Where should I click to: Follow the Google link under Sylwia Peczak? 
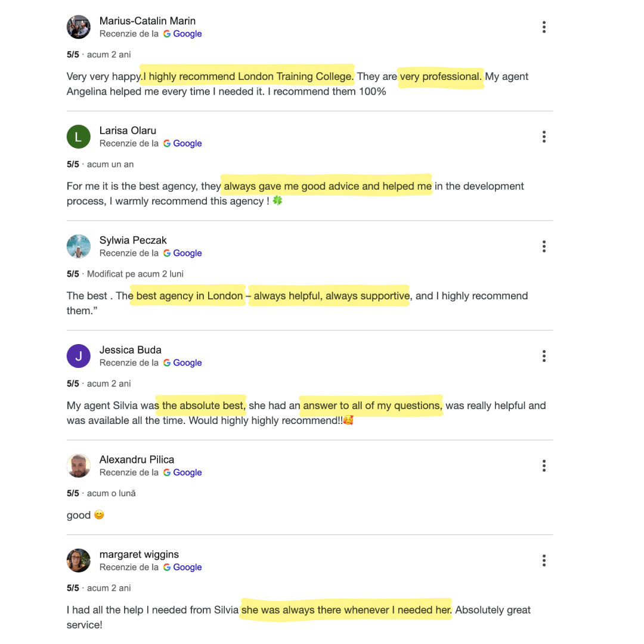(182, 253)
